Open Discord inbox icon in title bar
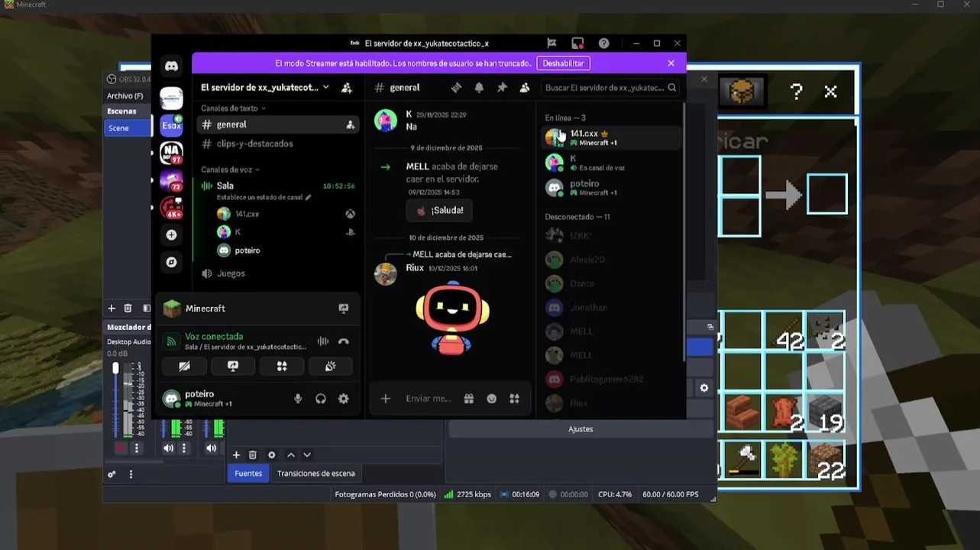 tap(577, 44)
